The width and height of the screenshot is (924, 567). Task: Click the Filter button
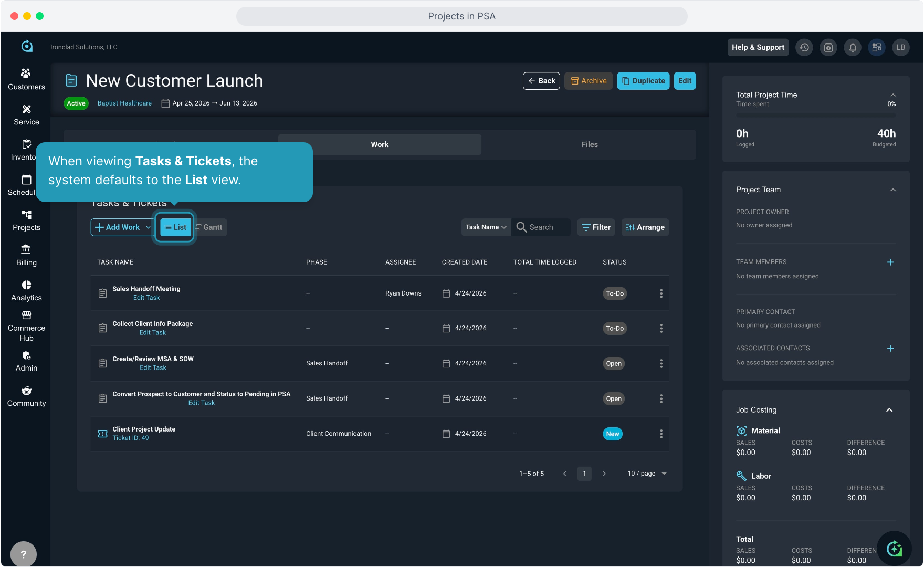click(x=596, y=227)
